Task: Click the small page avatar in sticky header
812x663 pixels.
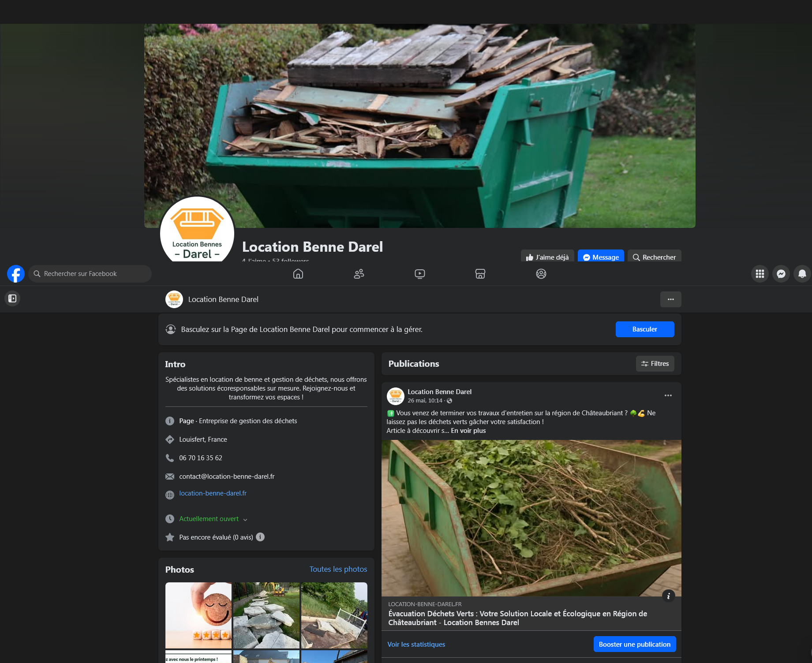Action: pyautogui.click(x=174, y=299)
